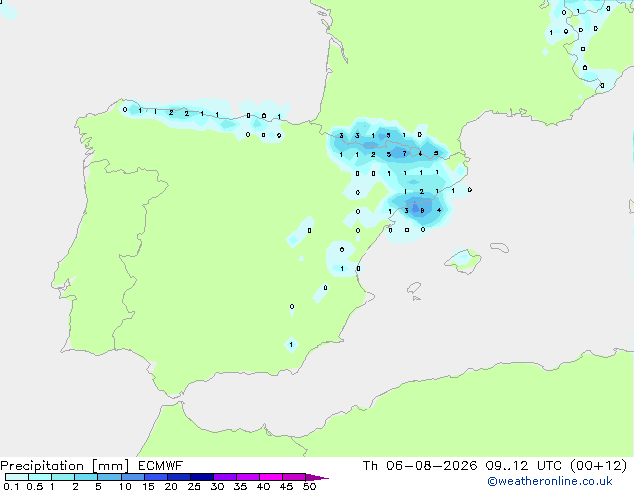
Task: Click the 40–45 mm magenta swatch
Action: (271, 477)
